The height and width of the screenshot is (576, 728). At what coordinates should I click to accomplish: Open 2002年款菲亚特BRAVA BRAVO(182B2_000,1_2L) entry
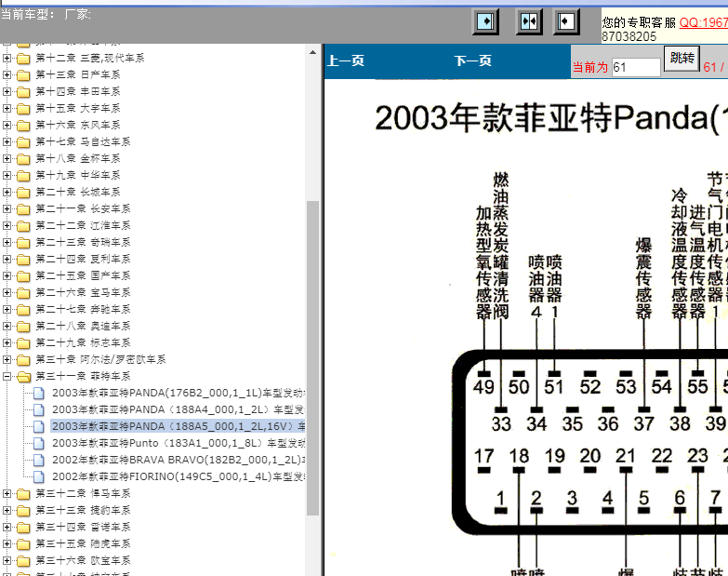179,460
